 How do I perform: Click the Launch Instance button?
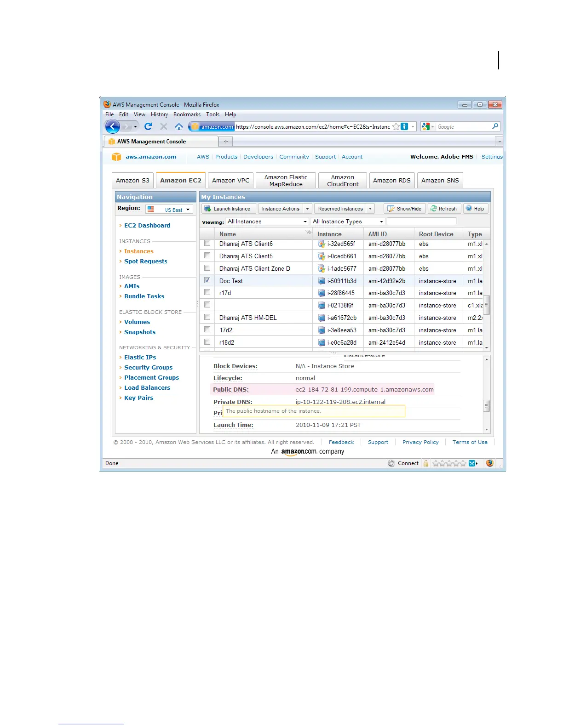click(x=228, y=209)
